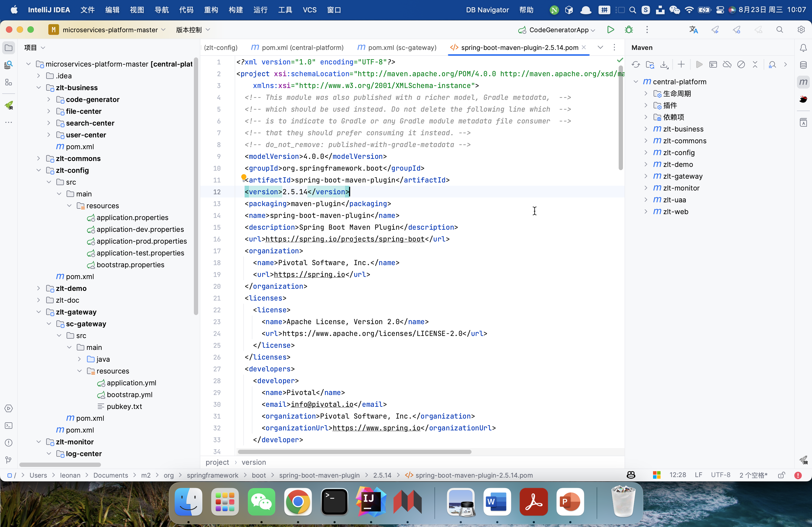Open the 文件 menu
The width and height of the screenshot is (812, 527).
87,10
